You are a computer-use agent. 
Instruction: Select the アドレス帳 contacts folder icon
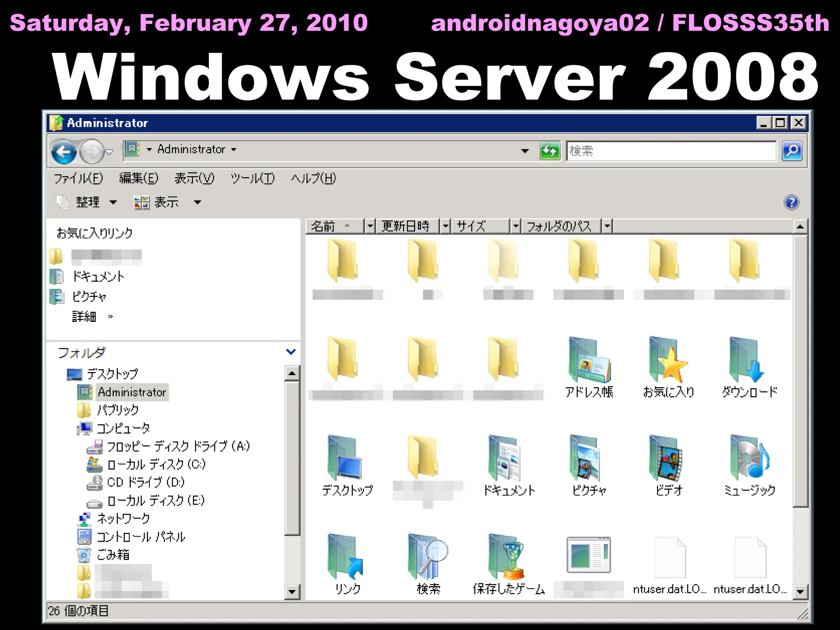click(589, 367)
